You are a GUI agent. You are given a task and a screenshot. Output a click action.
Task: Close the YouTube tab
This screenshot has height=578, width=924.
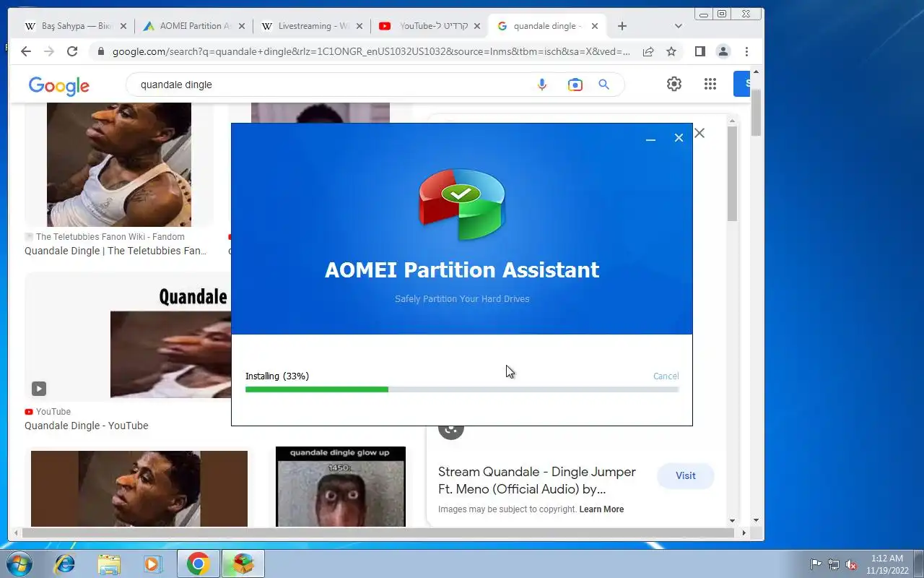point(477,26)
